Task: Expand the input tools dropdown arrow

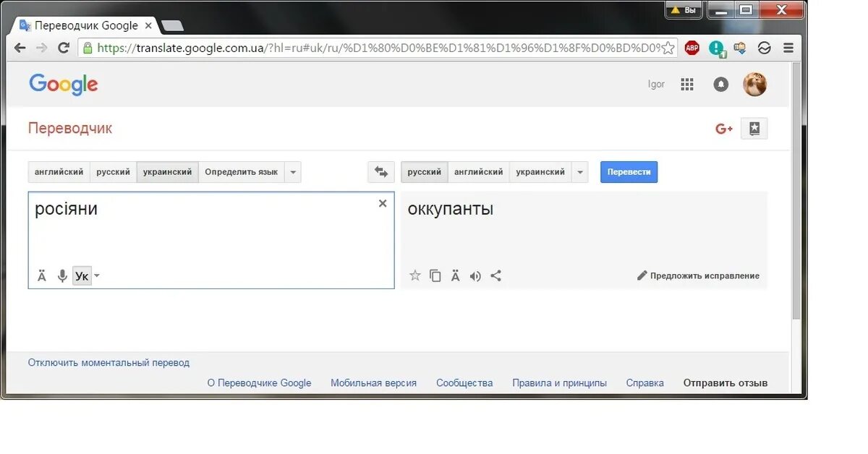Action: (x=97, y=275)
